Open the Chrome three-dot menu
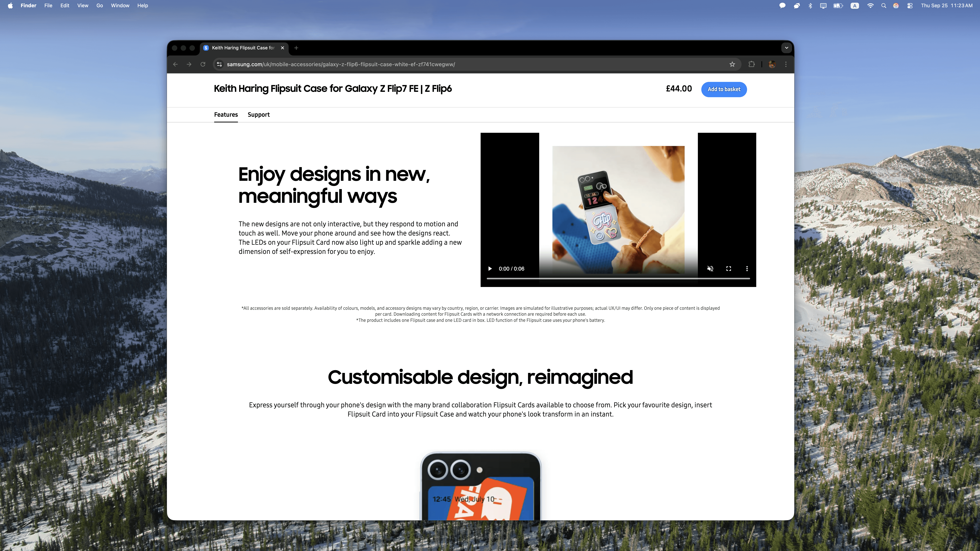This screenshot has height=551, width=980. coord(786,64)
